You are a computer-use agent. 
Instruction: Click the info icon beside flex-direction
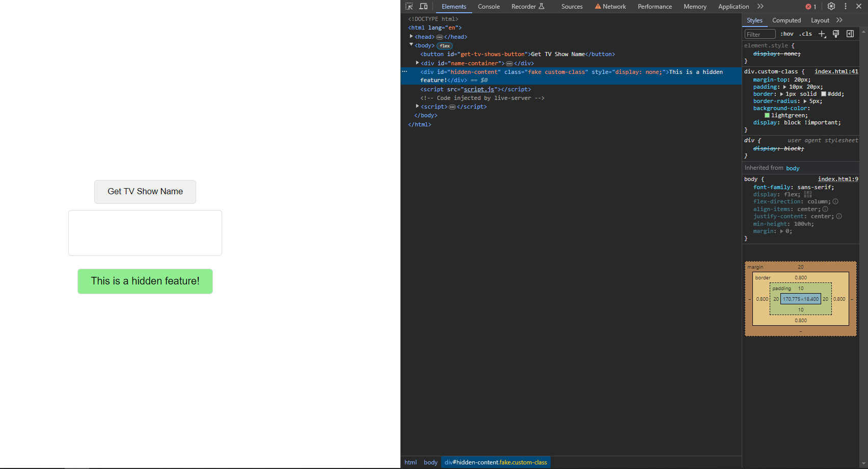835,202
